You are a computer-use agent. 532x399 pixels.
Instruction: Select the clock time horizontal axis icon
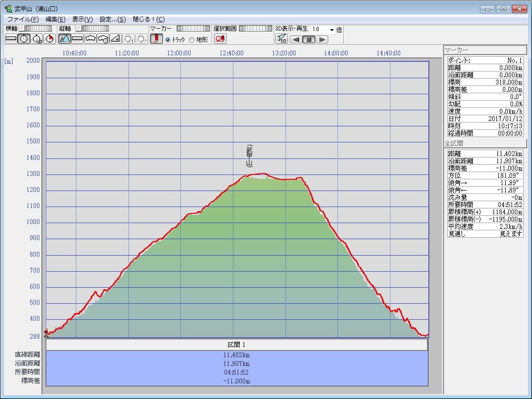24,39
